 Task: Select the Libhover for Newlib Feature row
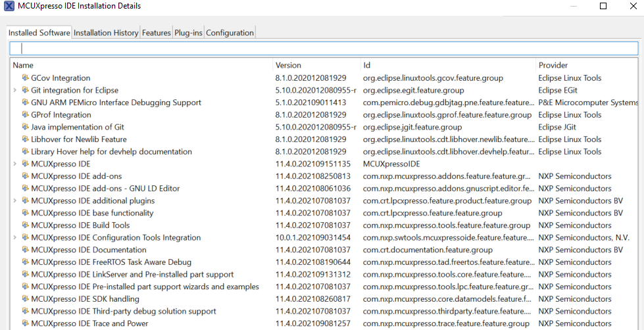[x=79, y=139]
